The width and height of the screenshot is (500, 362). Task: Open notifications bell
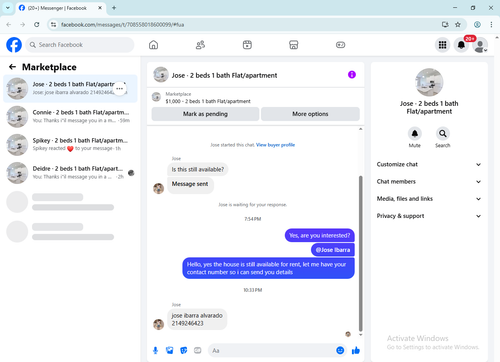(x=461, y=45)
